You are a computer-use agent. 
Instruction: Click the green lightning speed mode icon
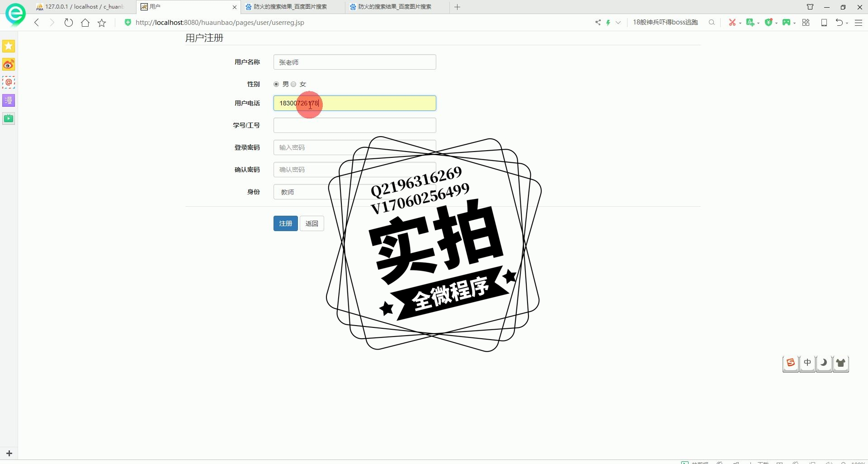[609, 22]
